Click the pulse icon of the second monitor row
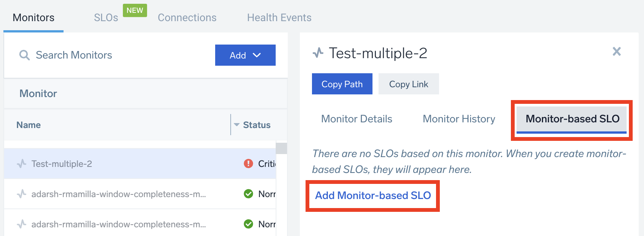The image size is (644, 236). point(22,194)
